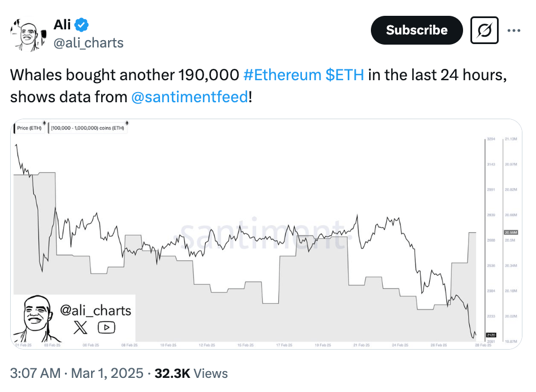Click the @ali_charts handle under the name

pyautogui.click(x=88, y=43)
